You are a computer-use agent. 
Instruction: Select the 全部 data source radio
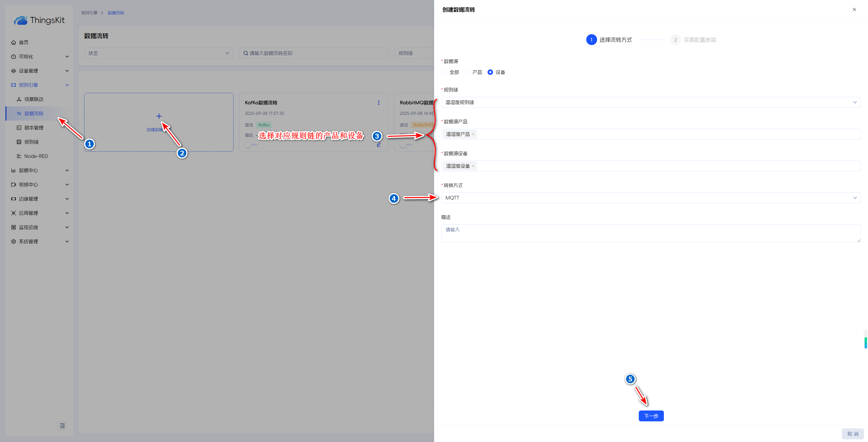444,72
